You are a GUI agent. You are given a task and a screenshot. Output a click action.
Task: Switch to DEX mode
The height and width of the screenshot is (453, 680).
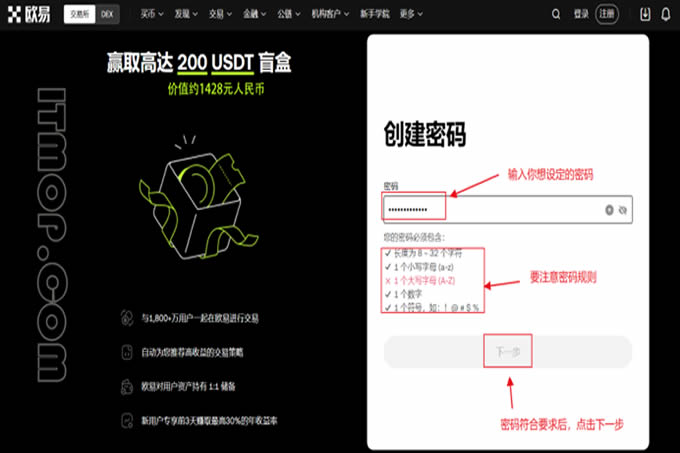[107, 14]
